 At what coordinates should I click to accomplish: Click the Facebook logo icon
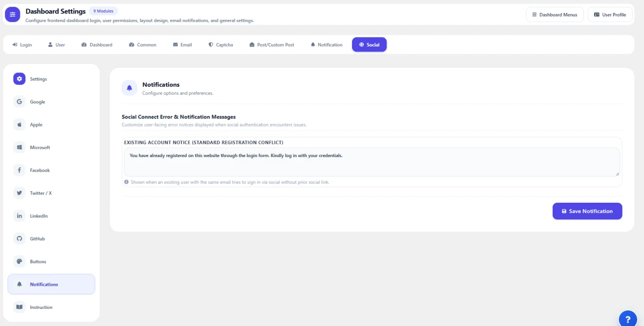coord(19,170)
